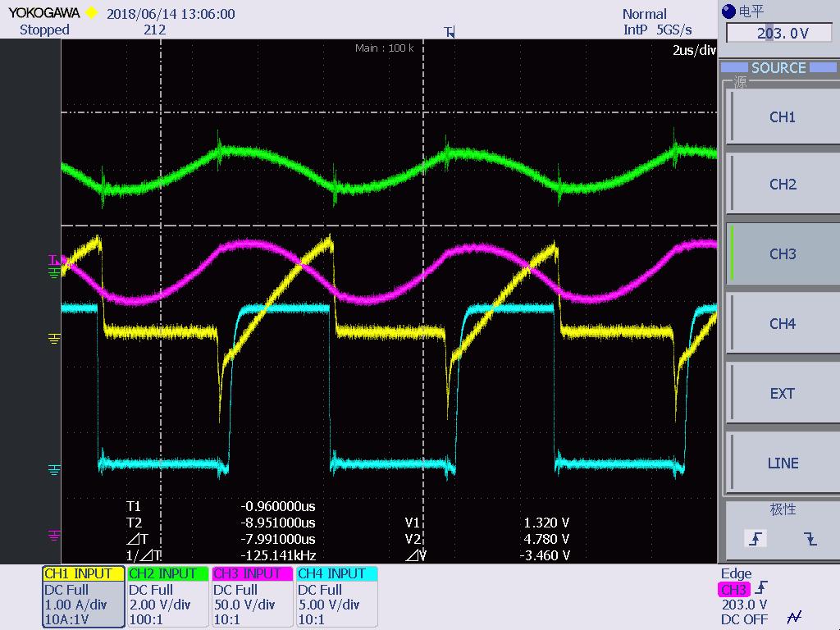The image size is (840, 630).
Task: Click the CH1 10A:1V probe ratio
Action: [x=67, y=620]
